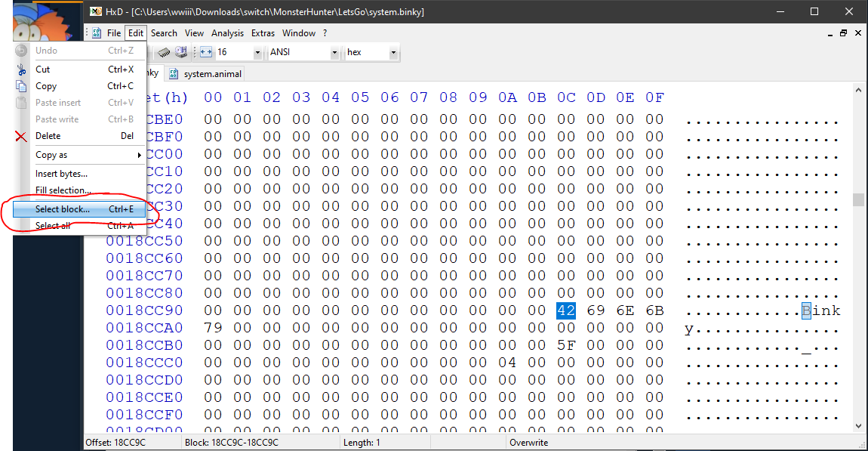This screenshot has height=451, width=868.
Task: Choose Cut from the Edit menu
Action: click(x=79, y=70)
